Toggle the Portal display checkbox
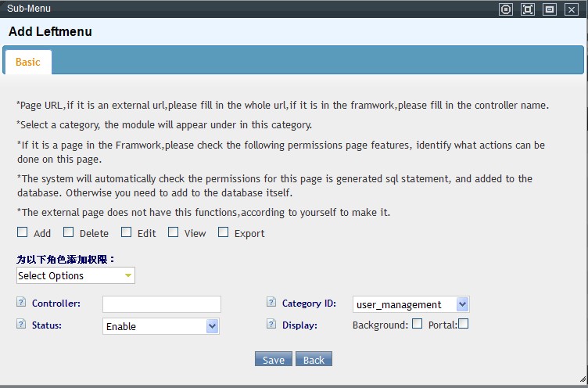This screenshot has height=388, width=588. point(464,324)
